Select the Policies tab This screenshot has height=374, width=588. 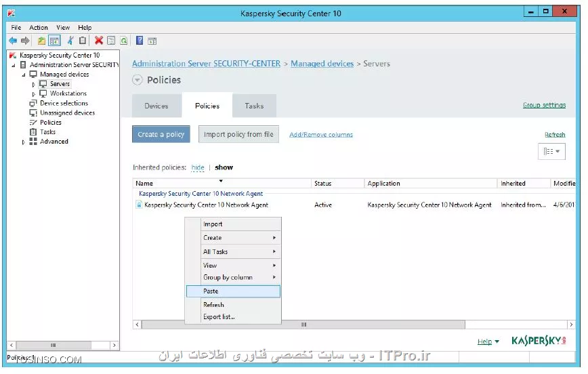pos(207,106)
